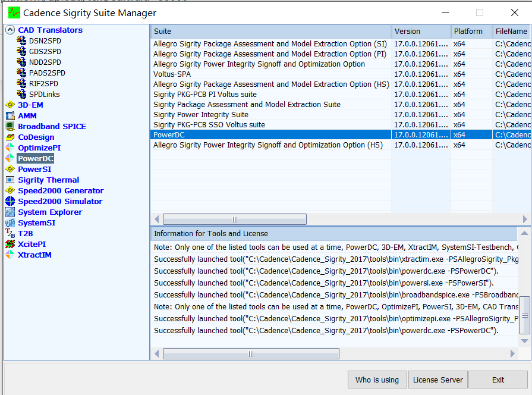Select Sigrity PKG-PCB PI Voltus suite row

pyautogui.click(x=341, y=95)
